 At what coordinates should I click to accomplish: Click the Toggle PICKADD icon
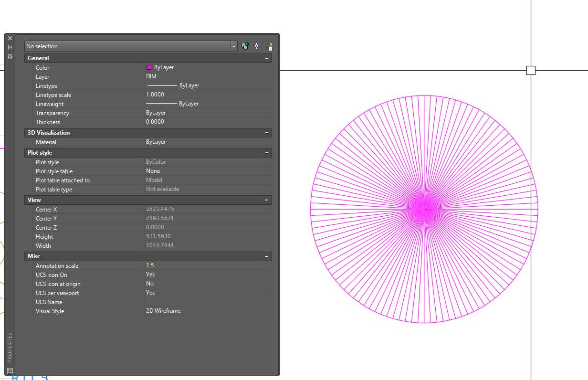245,46
